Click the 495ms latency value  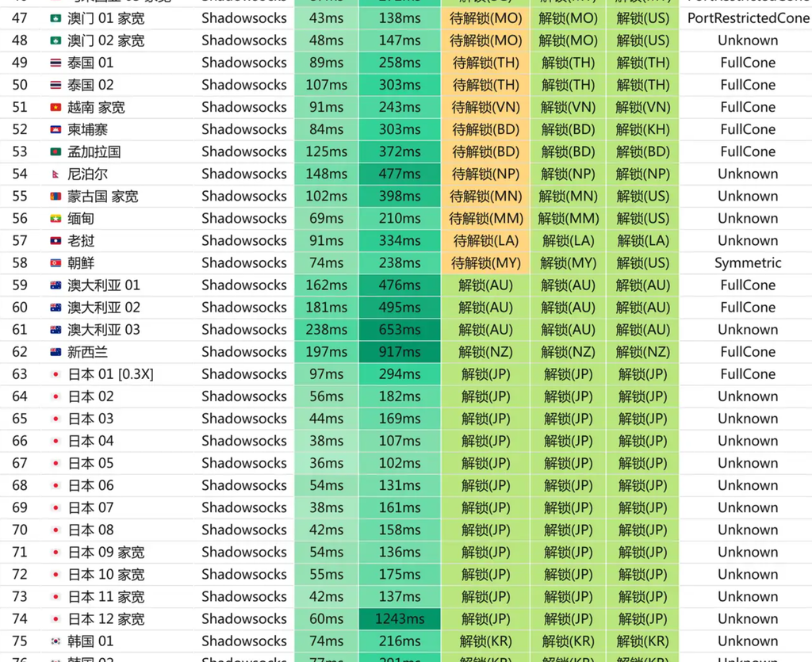(400, 308)
